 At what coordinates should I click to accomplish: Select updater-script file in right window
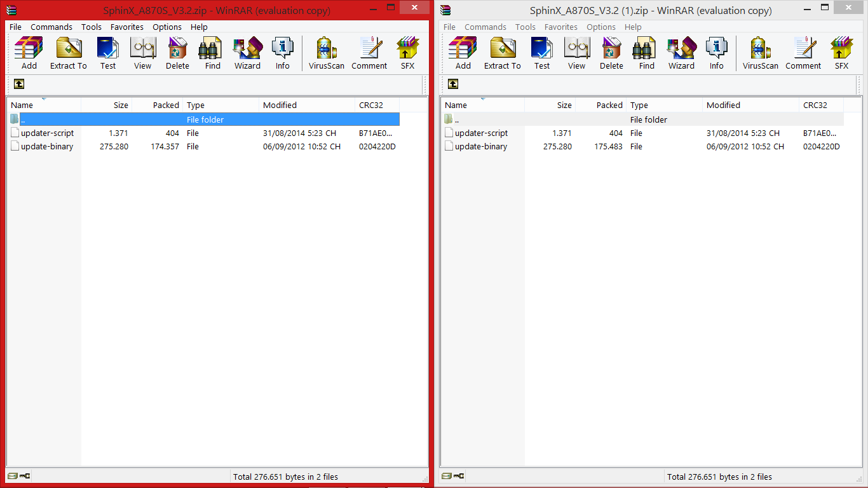point(642,133)
